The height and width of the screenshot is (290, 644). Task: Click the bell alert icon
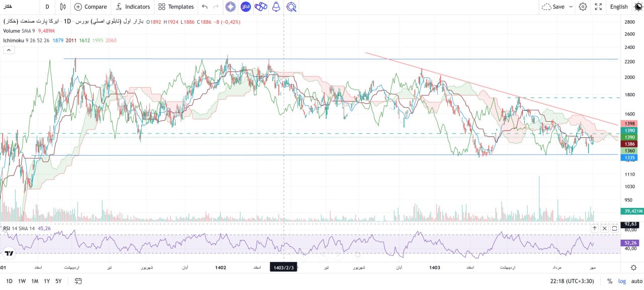pyautogui.click(x=276, y=7)
